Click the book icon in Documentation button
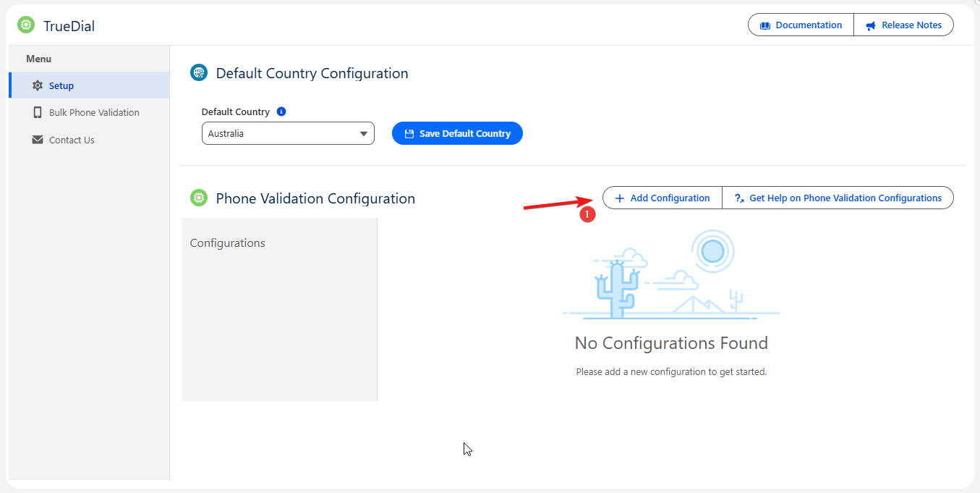 [765, 25]
